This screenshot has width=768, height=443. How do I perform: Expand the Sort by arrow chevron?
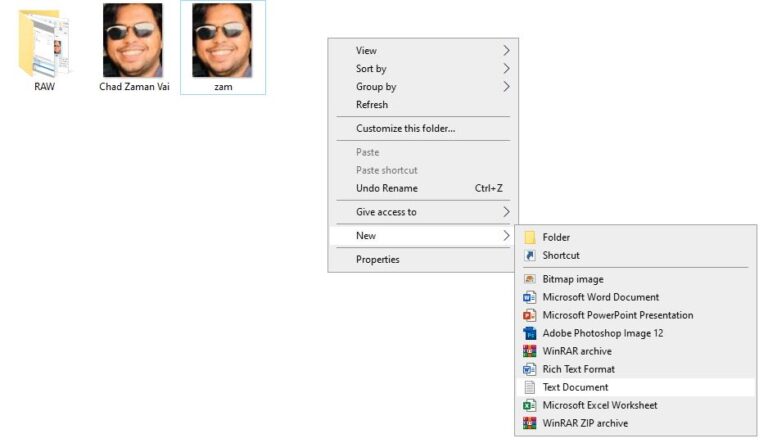tap(506, 69)
